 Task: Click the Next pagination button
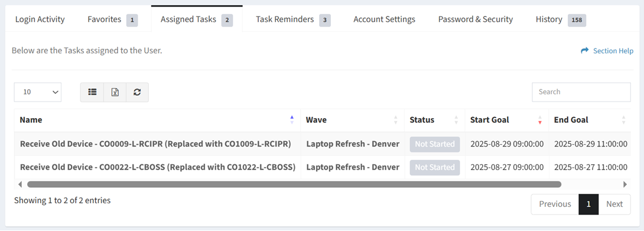coord(614,204)
